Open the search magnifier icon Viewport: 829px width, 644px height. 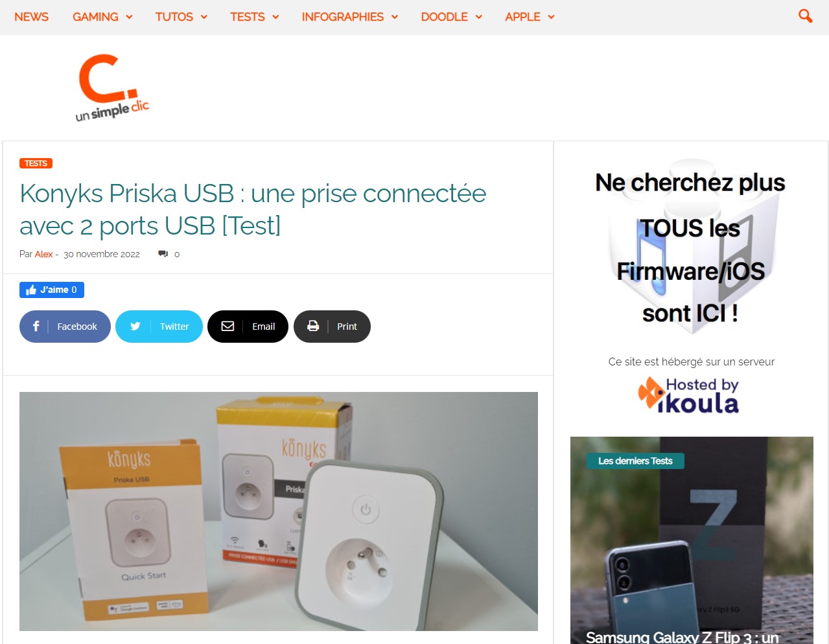pyautogui.click(x=805, y=16)
